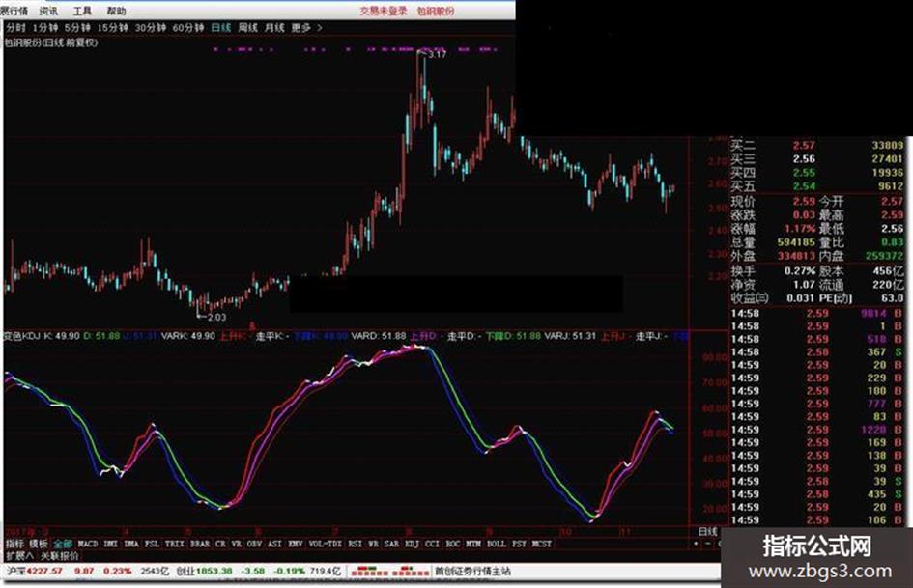Click the 总量 value 594185

[x=796, y=242]
